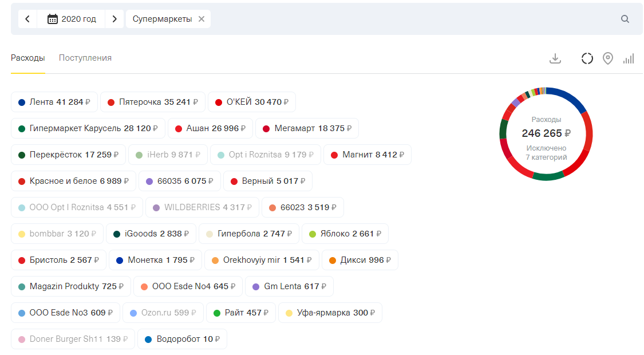Toggle the Мегамарт 18 375 ₽ chip

[x=307, y=128]
